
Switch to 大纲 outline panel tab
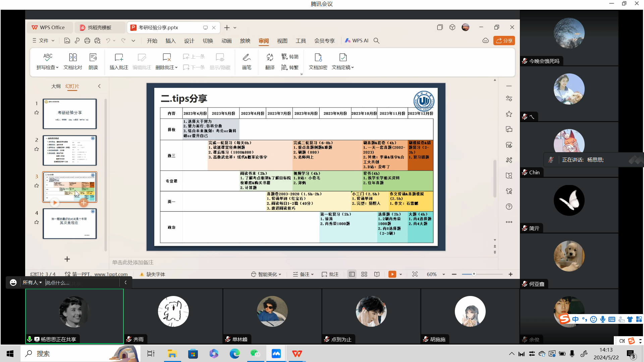[x=56, y=86]
